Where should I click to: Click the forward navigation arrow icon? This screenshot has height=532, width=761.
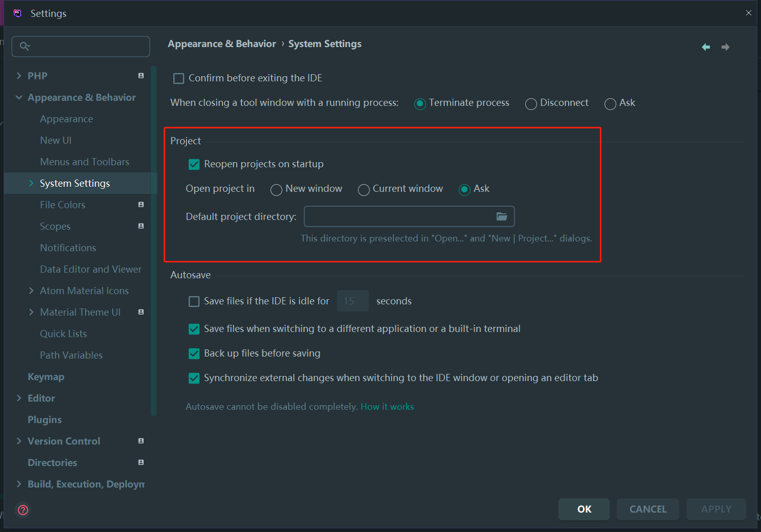click(x=725, y=47)
